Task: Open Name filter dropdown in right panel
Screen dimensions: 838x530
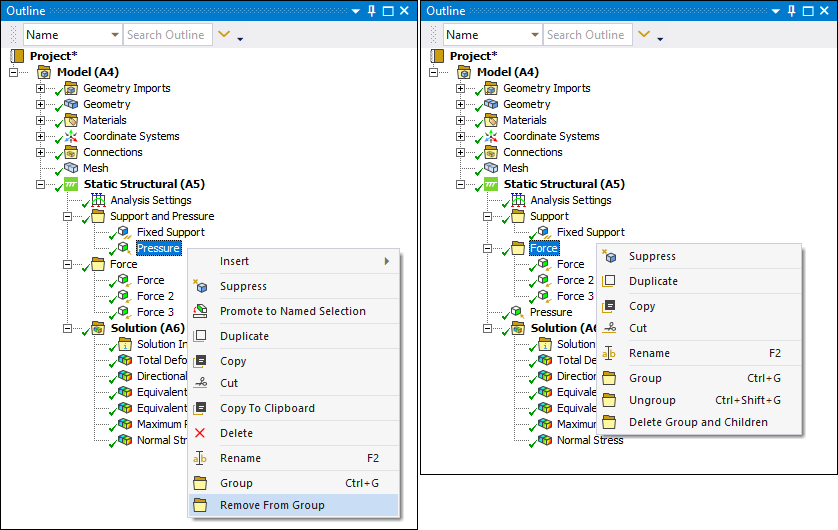Action: click(x=534, y=35)
